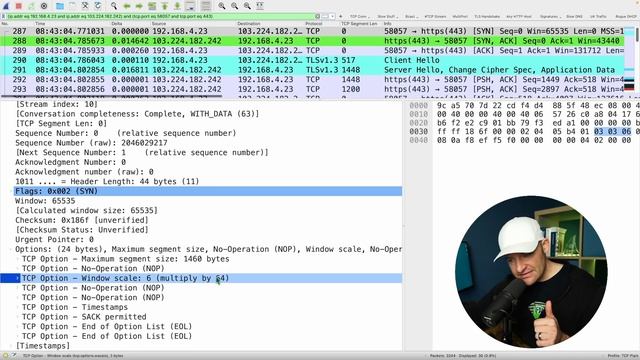Open the Slow Stuff filter button menu

point(387,17)
